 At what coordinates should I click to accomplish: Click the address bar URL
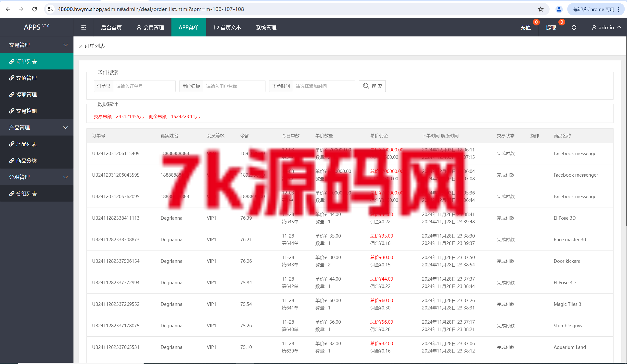pyautogui.click(x=151, y=9)
